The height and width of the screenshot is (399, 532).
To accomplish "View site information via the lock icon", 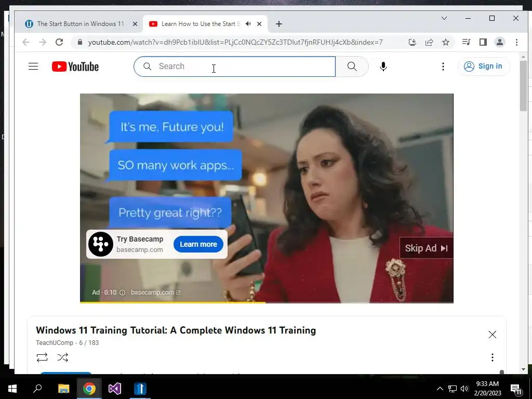I will coord(80,42).
